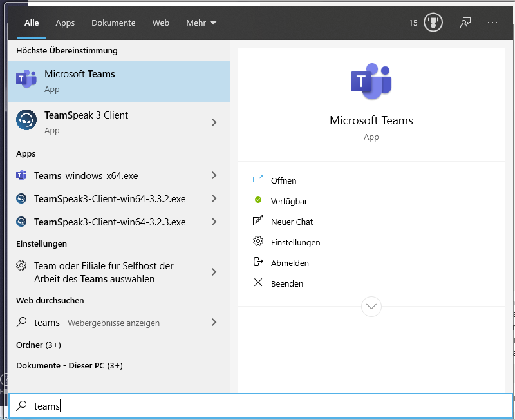Screen dimensions: 515x420
Task: Click the TeamSpeak3-Client-win64-3.3.2.exe icon
Action: (21, 199)
